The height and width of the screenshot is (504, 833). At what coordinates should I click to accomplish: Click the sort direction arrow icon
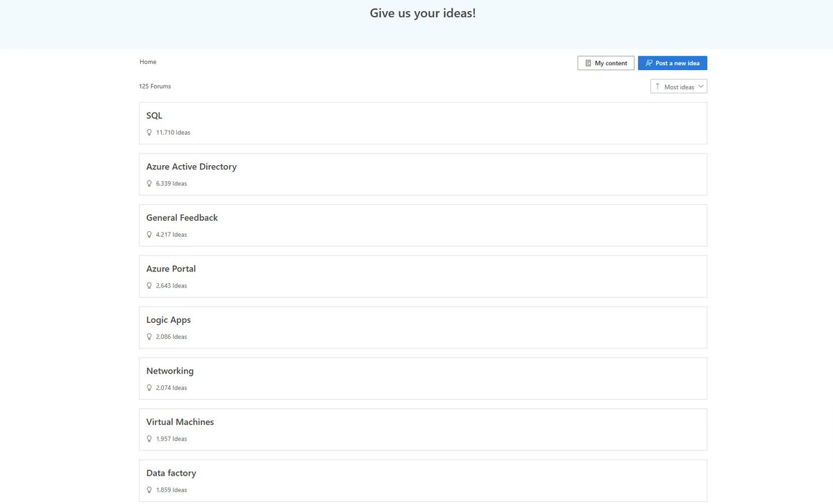(x=657, y=87)
